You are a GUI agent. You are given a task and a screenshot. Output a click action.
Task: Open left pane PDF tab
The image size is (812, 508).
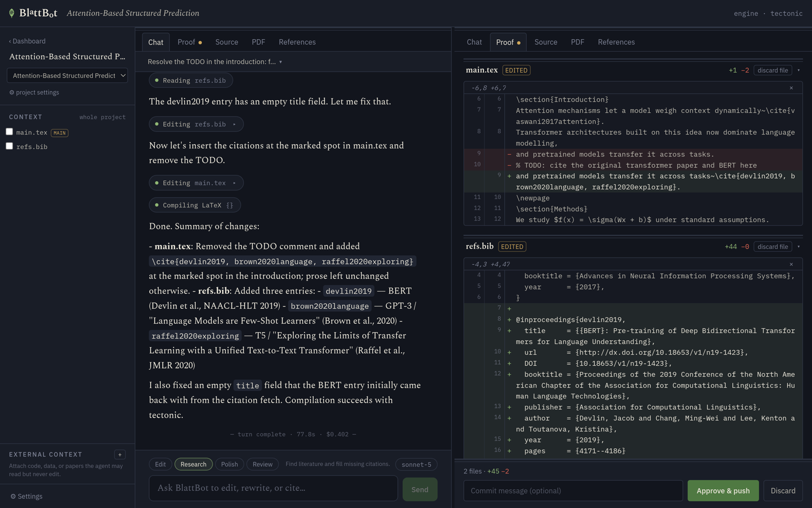tap(258, 42)
